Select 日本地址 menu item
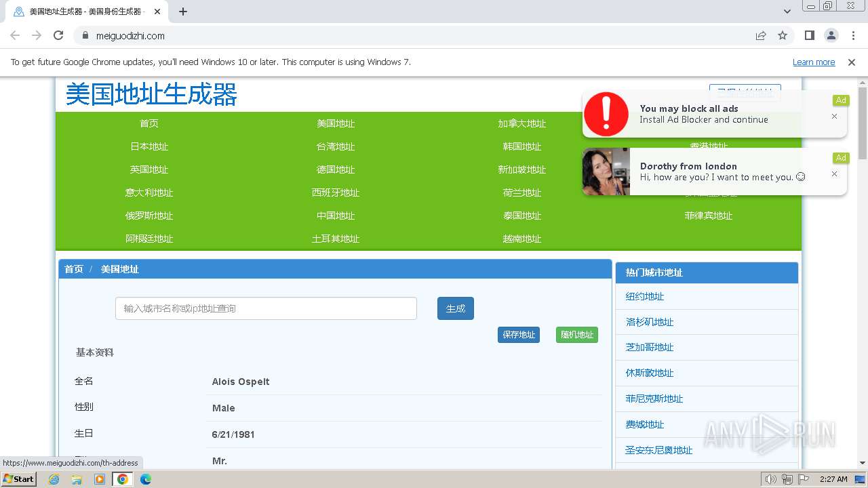The height and width of the screenshot is (488, 868). pyautogui.click(x=149, y=146)
